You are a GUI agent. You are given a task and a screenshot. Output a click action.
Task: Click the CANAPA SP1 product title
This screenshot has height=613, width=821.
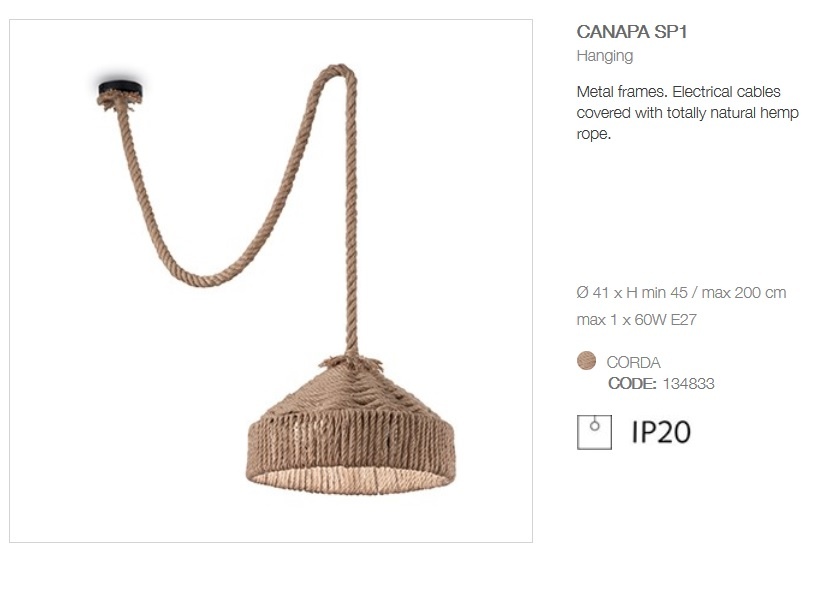click(631, 32)
